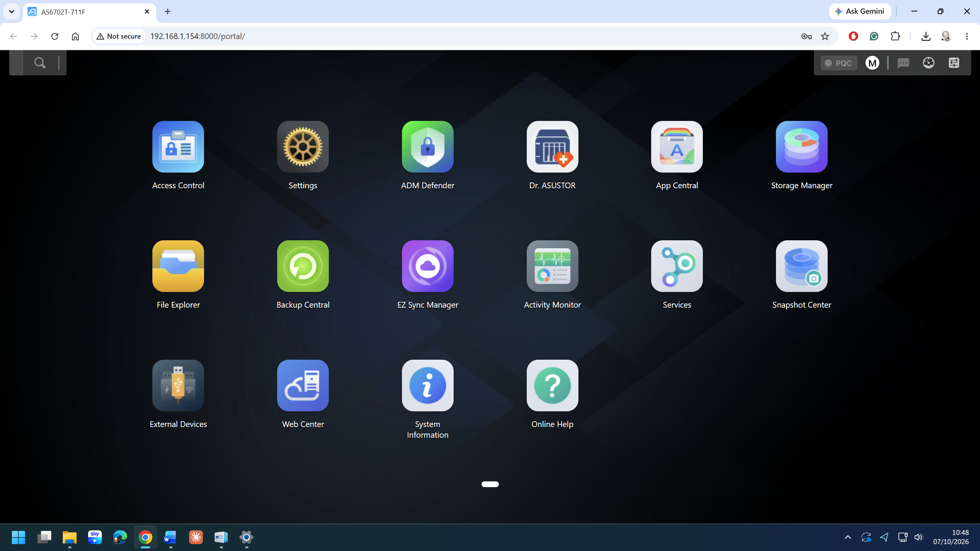Screen dimensions: 980x551
Task: Open Backup Central
Action: (303, 266)
